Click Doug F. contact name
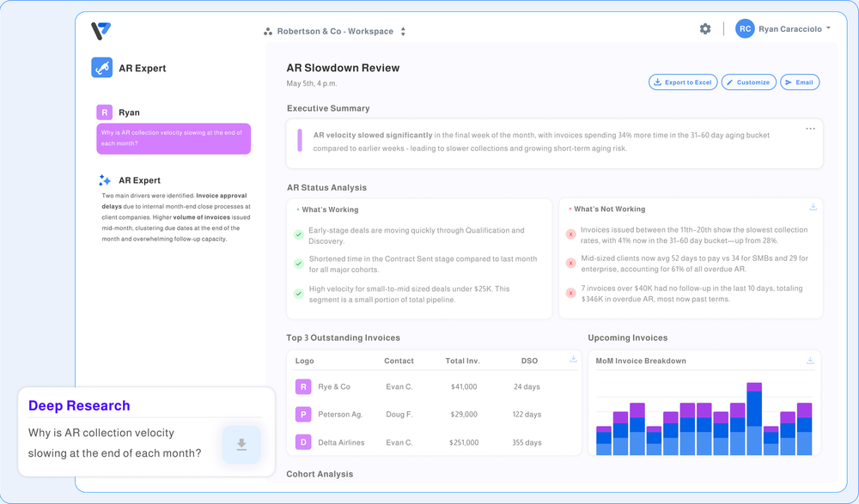 click(399, 414)
